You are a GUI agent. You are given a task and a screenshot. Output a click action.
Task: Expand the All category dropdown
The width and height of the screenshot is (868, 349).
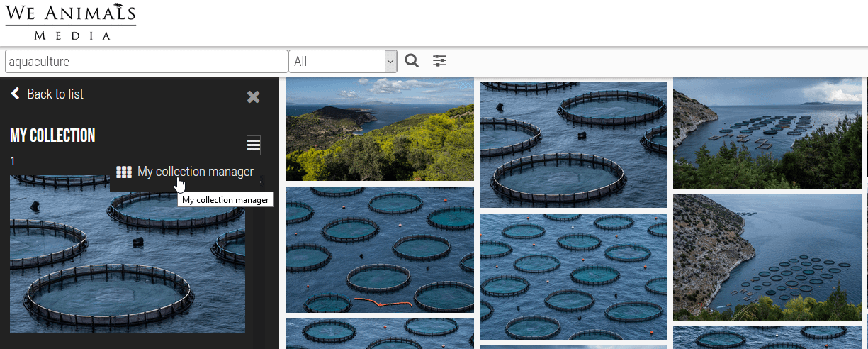pos(342,62)
